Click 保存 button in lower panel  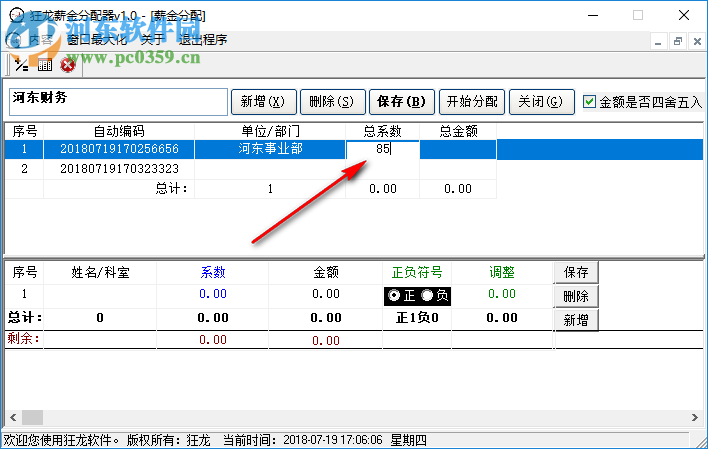576,272
